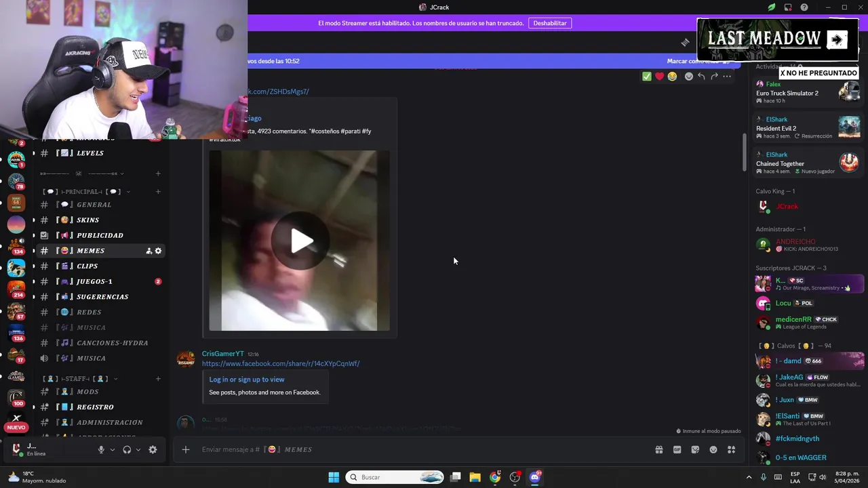868x488 pixels.
Task: Open the SUGERENCIAS channel
Action: (101, 297)
